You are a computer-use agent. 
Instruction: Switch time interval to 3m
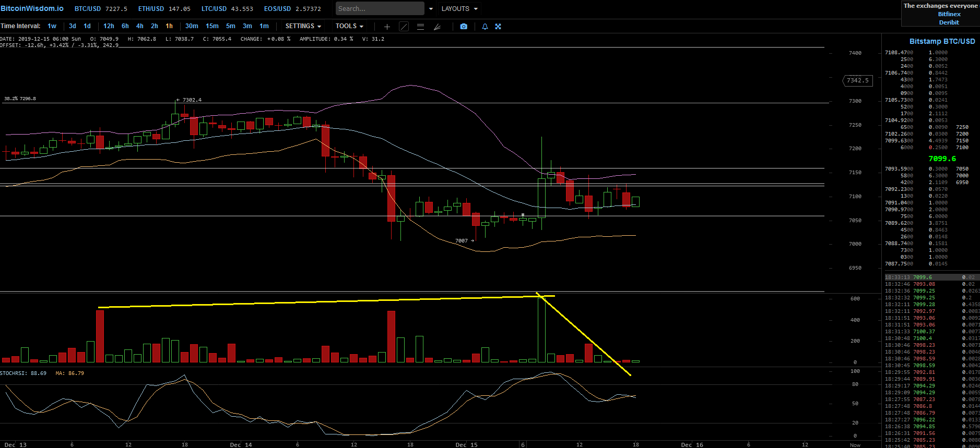click(247, 26)
